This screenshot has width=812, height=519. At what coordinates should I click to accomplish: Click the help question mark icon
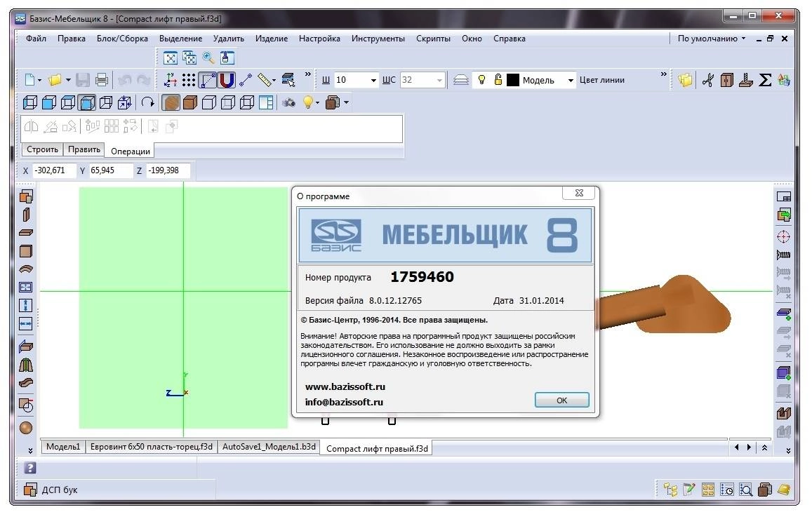30,469
